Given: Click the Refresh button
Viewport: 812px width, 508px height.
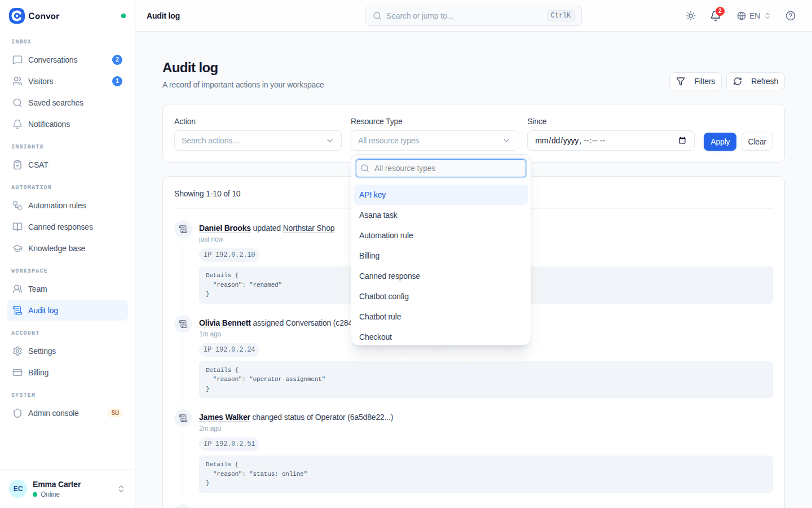Looking at the screenshot, I should pyautogui.click(x=756, y=81).
